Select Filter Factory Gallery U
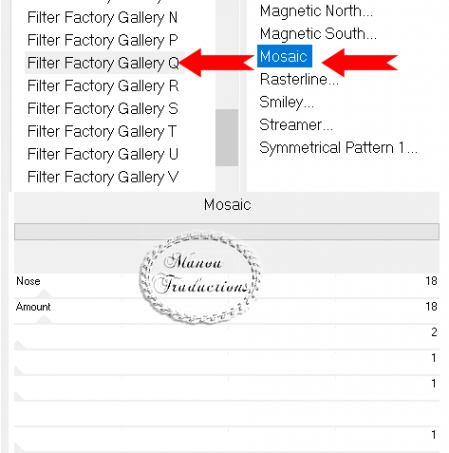The image size is (449, 453). [x=103, y=154]
